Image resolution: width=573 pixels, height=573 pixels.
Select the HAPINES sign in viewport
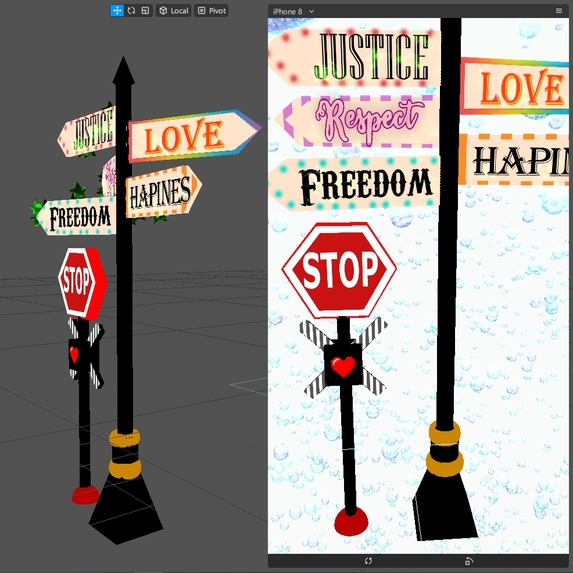pos(163,192)
